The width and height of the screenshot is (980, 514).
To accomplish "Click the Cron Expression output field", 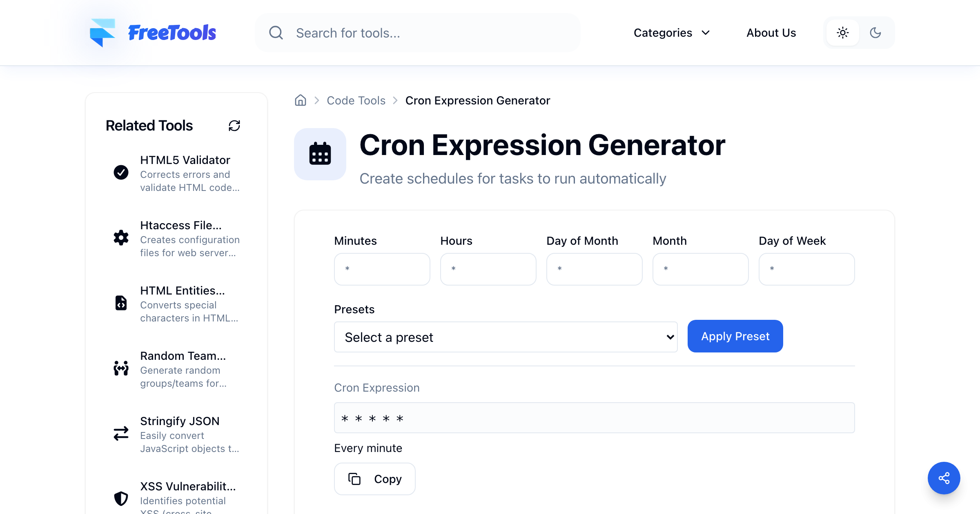I will (595, 418).
